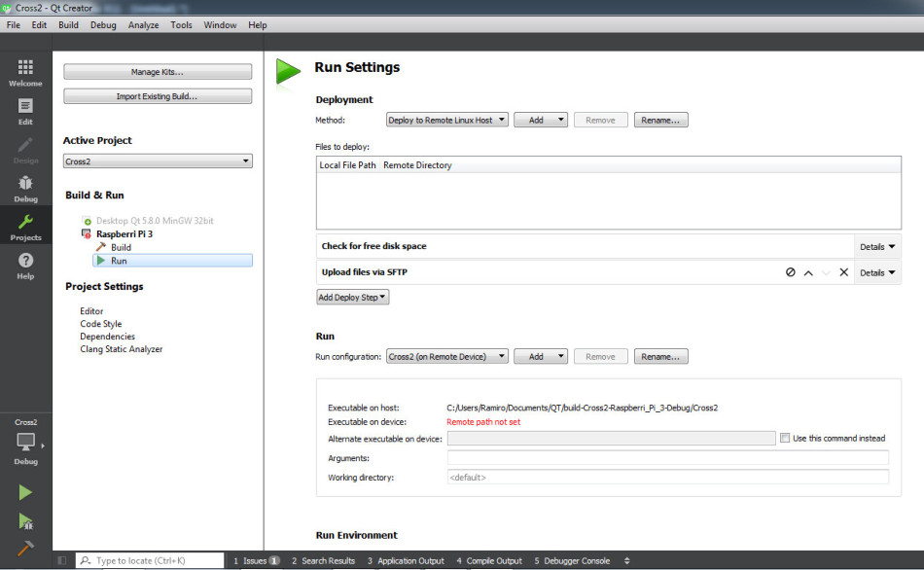Click Remove button in Run section
Viewport: 924px width, 570px height.
click(x=600, y=357)
